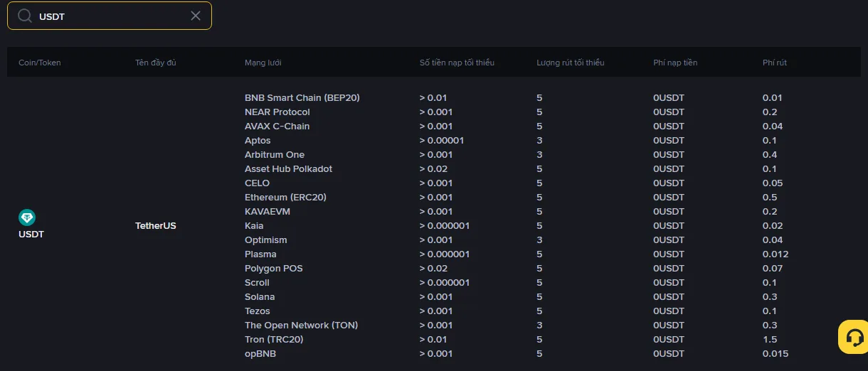Select the Polygon POS network
Screen dimensions: 868x371
pos(273,268)
